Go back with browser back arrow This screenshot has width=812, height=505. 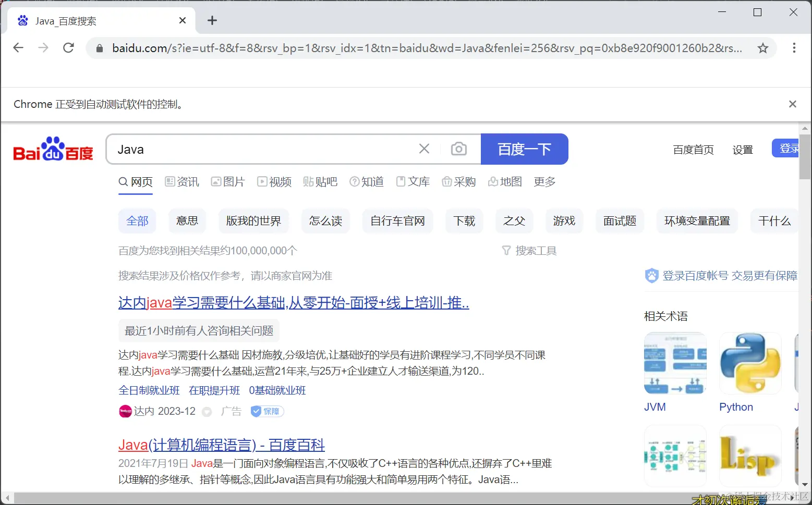(18, 48)
